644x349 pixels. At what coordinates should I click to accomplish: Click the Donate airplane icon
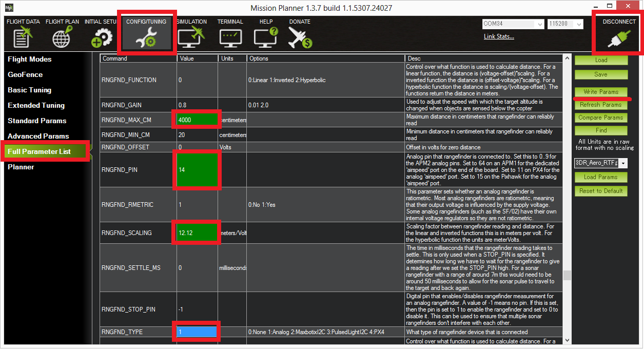(300, 37)
